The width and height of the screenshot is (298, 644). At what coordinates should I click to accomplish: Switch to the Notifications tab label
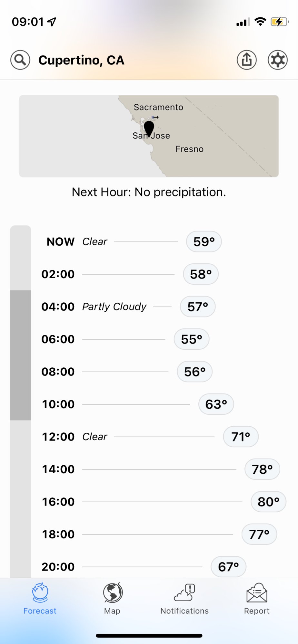(x=184, y=611)
